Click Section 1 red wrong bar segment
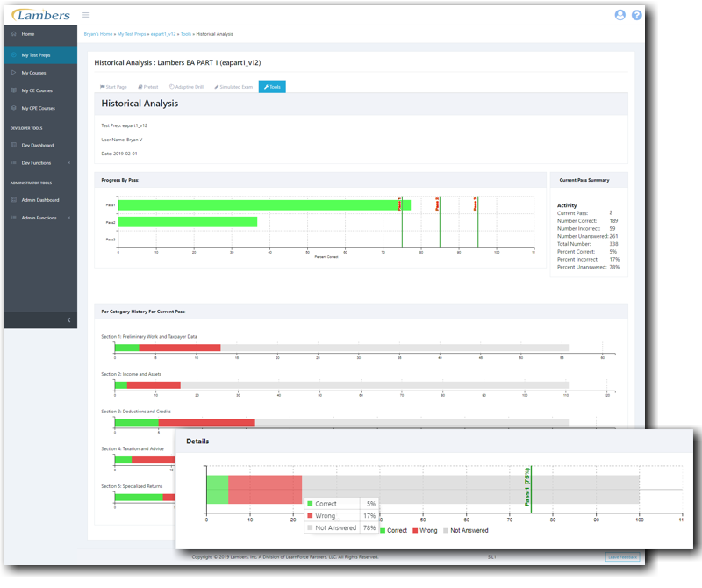 pos(180,348)
